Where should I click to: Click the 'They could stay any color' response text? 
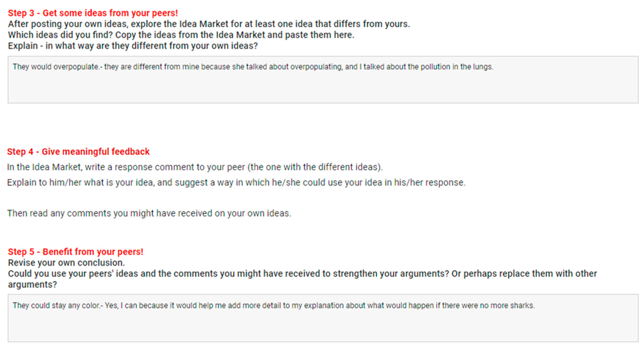coord(56,305)
